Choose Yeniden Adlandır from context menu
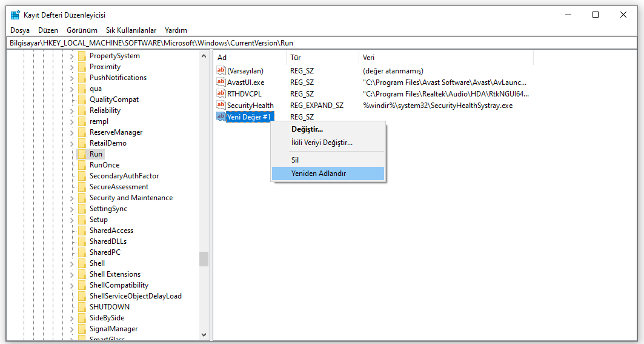Viewport: 644px width, 344px height. [x=319, y=174]
